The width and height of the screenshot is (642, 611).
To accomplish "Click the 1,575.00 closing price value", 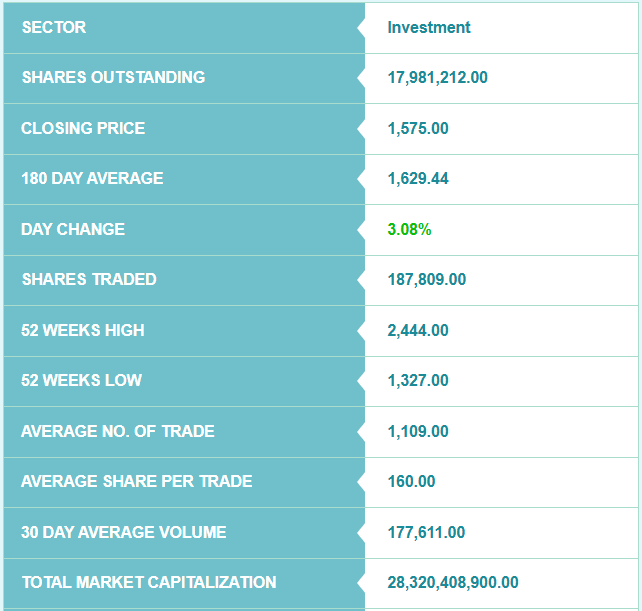I will [x=418, y=128].
